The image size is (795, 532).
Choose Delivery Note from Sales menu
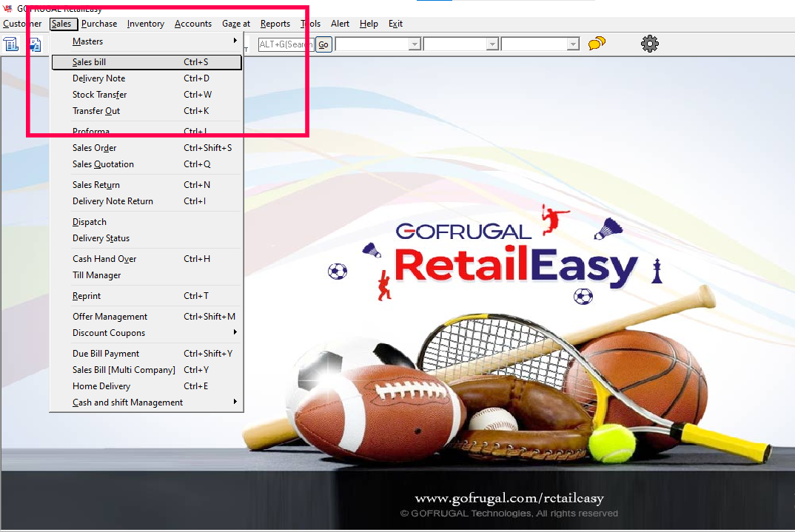[147, 78]
